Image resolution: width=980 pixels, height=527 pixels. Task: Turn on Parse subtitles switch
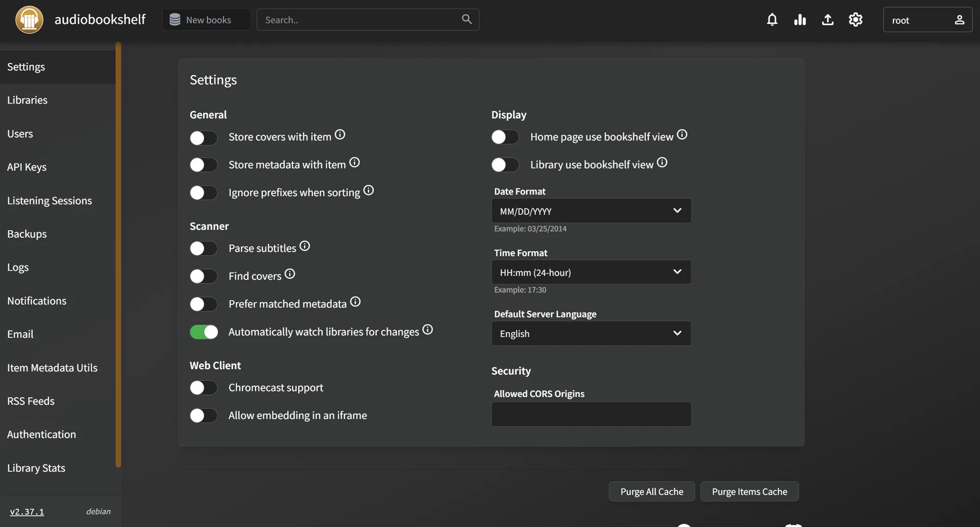pos(204,248)
